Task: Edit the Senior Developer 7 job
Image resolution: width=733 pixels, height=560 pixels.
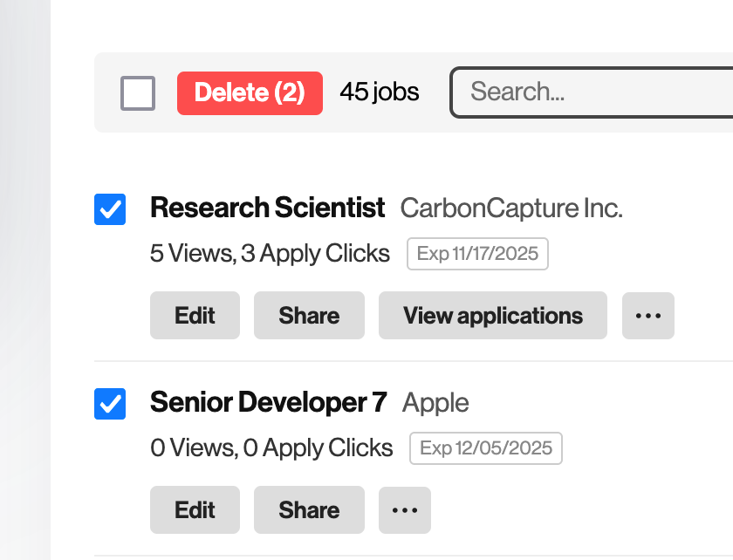Action: click(195, 510)
